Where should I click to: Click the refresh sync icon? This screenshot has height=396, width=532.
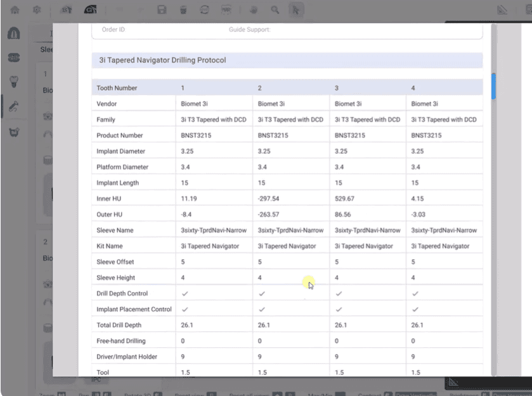pyautogui.click(x=205, y=10)
